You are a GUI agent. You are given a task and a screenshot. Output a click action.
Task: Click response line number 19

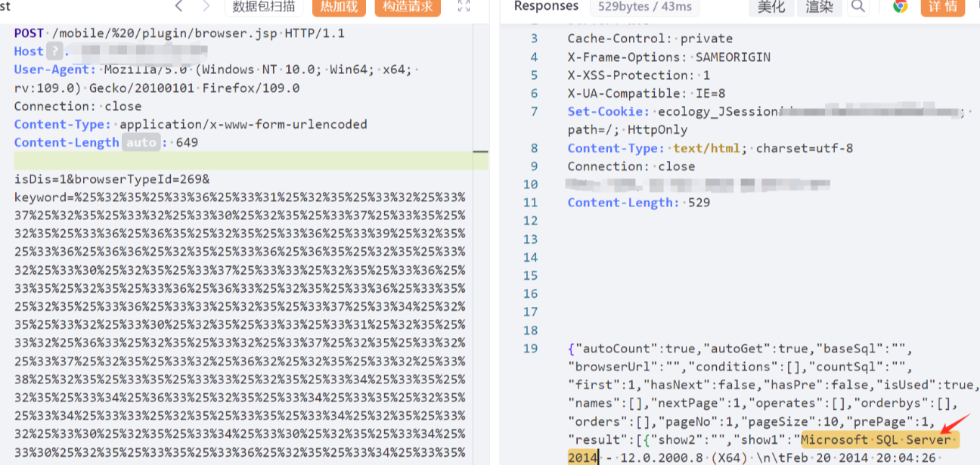530,349
